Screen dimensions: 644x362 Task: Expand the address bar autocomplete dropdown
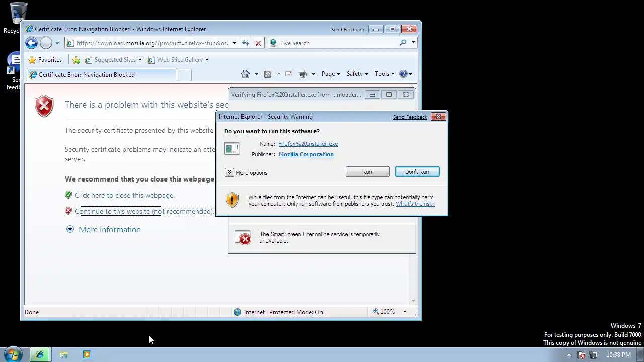click(234, 43)
